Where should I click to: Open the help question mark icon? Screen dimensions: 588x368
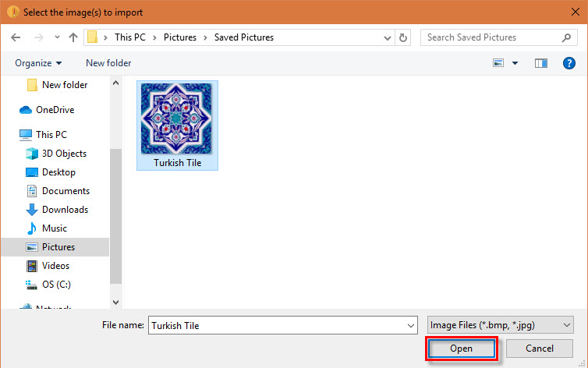[x=569, y=63]
